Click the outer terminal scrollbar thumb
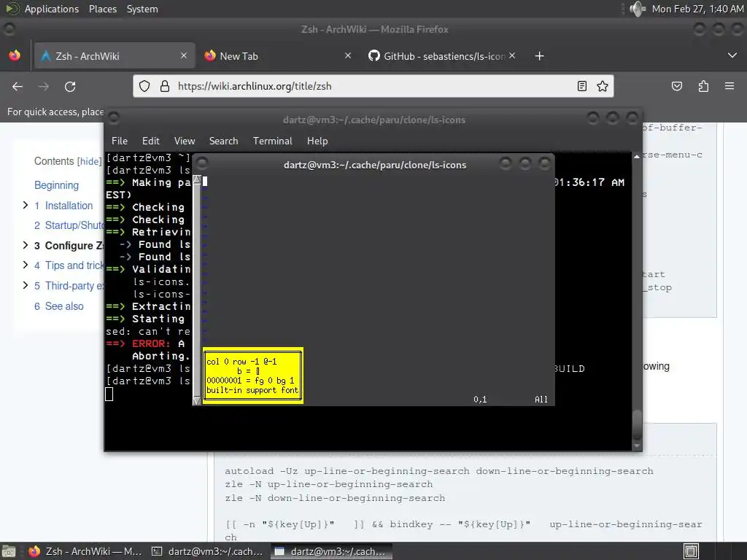This screenshot has width=747, height=560. 637,425
